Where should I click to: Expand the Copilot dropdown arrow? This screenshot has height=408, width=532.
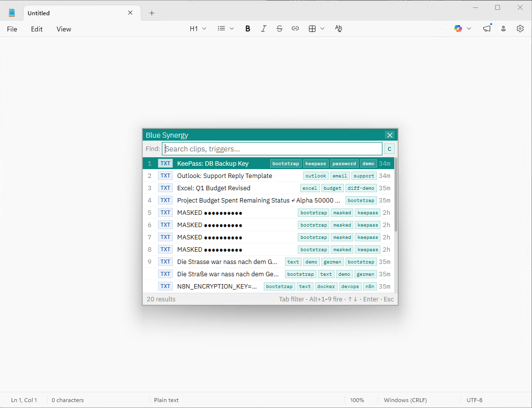(x=469, y=29)
